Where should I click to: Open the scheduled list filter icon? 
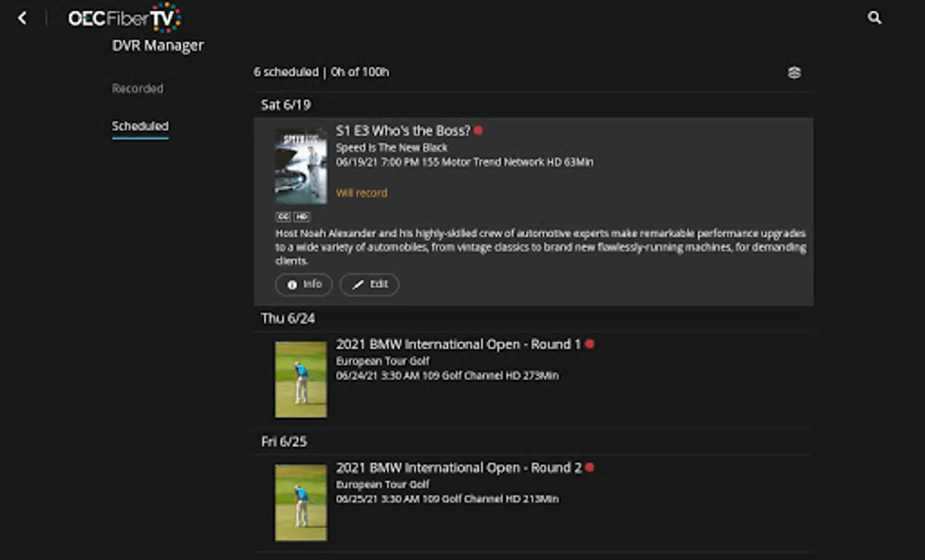794,73
